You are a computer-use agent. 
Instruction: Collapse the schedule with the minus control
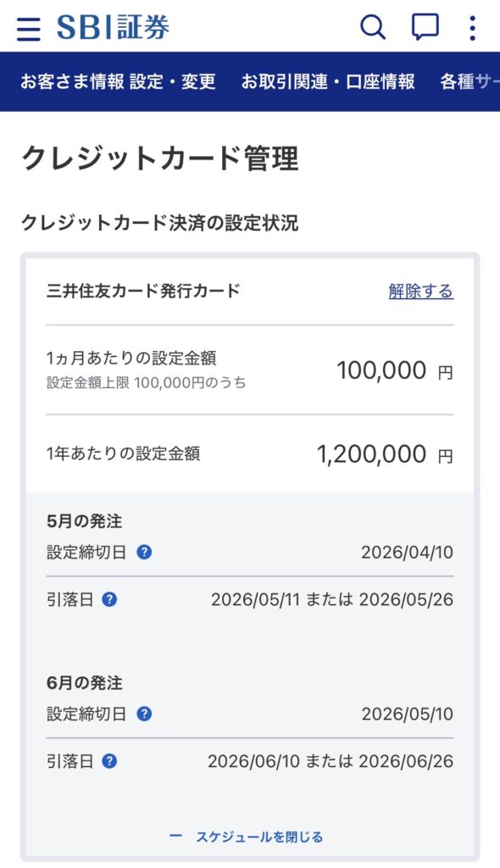pos(175,834)
